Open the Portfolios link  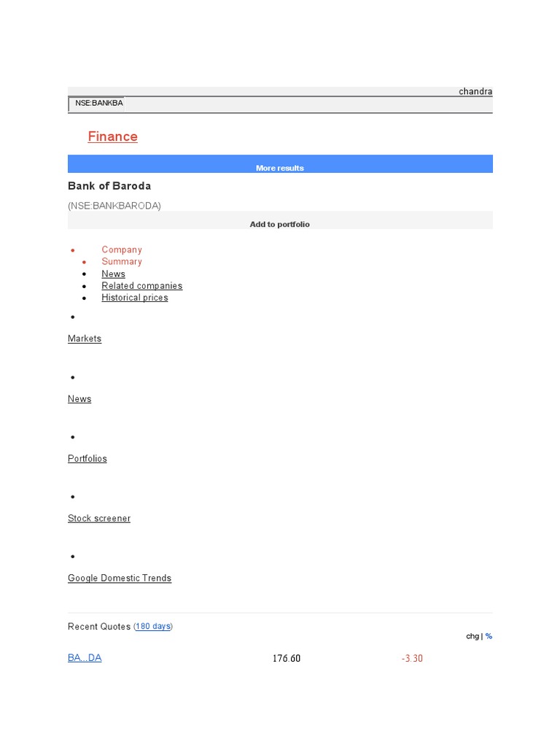[x=87, y=458]
